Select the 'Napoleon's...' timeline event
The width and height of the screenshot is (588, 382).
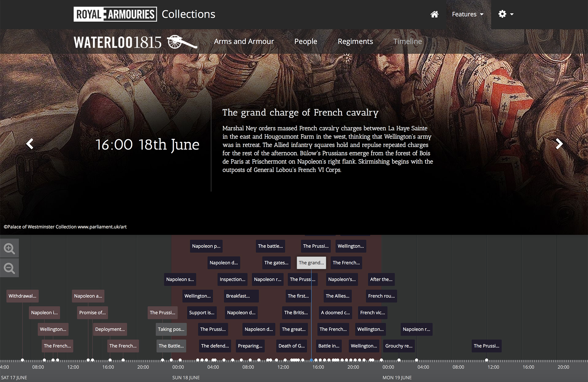(342, 279)
